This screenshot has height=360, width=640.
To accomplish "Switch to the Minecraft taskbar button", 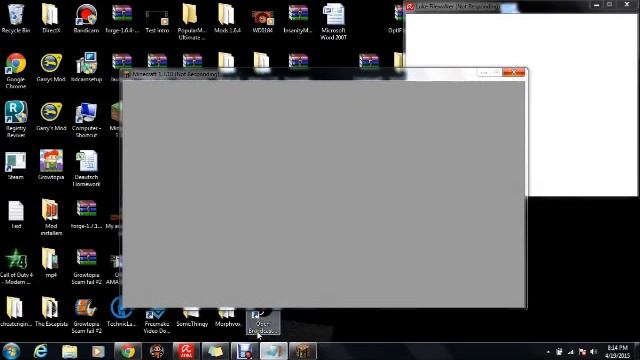I will pos(303,351).
